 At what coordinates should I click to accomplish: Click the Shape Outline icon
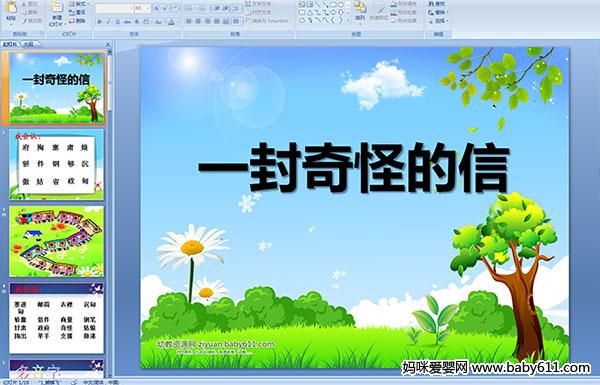tap(394, 12)
